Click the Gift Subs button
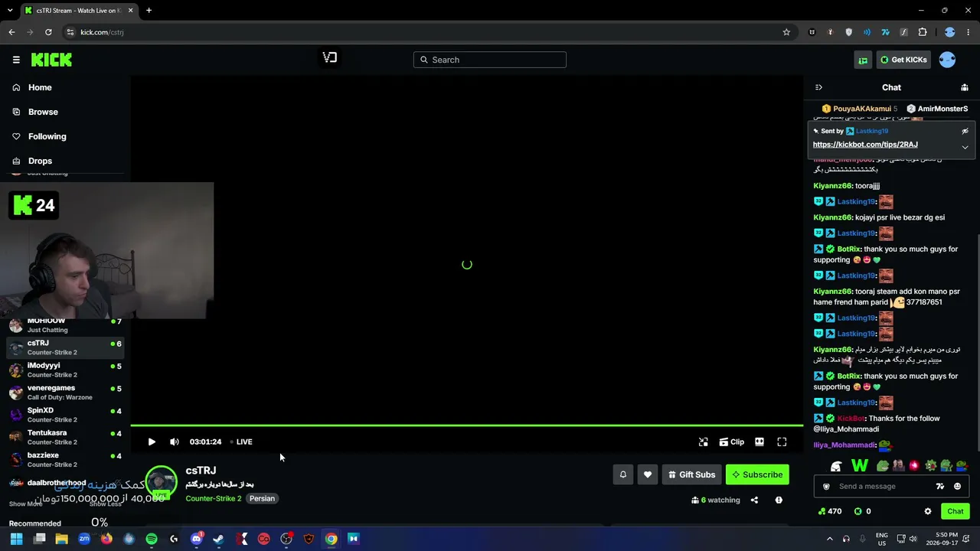The height and width of the screenshot is (551, 980). tap(691, 474)
